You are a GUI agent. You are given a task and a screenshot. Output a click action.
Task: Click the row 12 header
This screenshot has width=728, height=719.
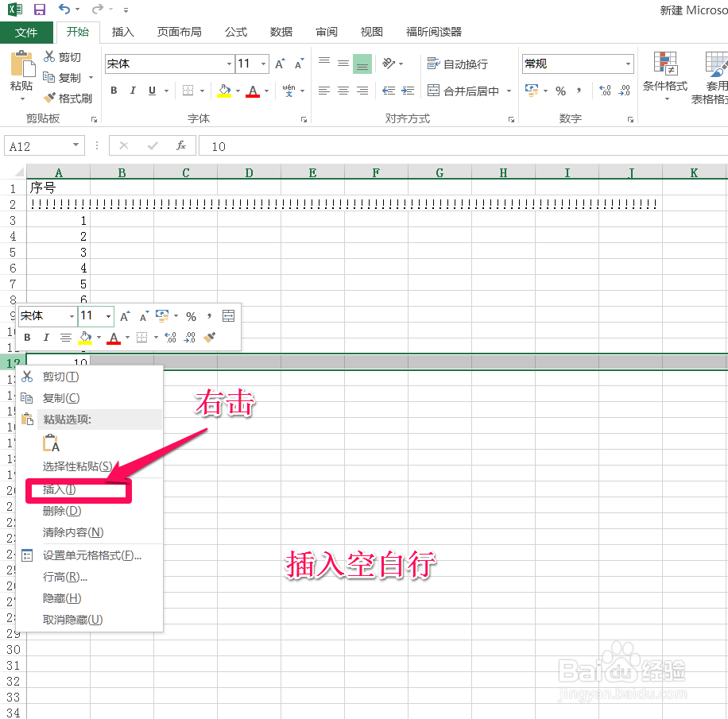(x=10, y=362)
